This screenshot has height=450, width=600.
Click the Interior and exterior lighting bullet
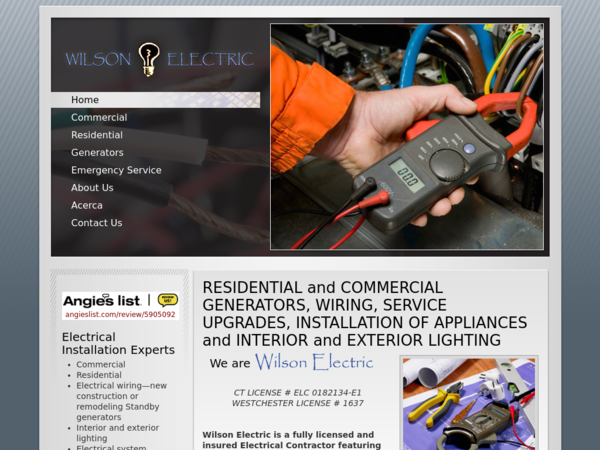117,433
